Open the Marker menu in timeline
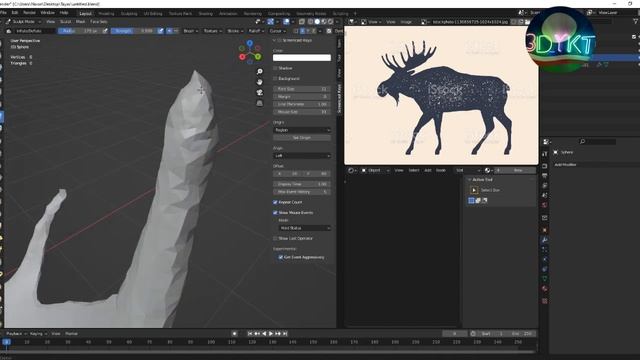The height and width of the screenshot is (360, 640). click(x=71, y=334)
